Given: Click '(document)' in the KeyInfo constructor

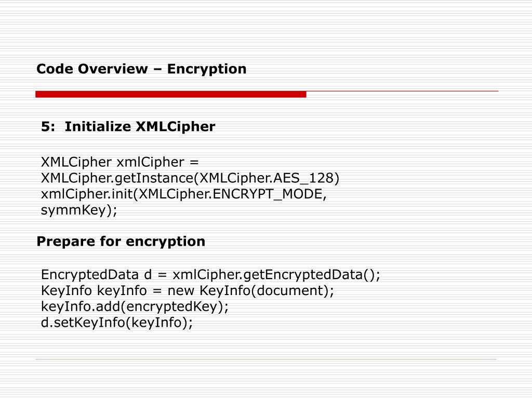Looking at the screenshot, I should tap(290, 291).
